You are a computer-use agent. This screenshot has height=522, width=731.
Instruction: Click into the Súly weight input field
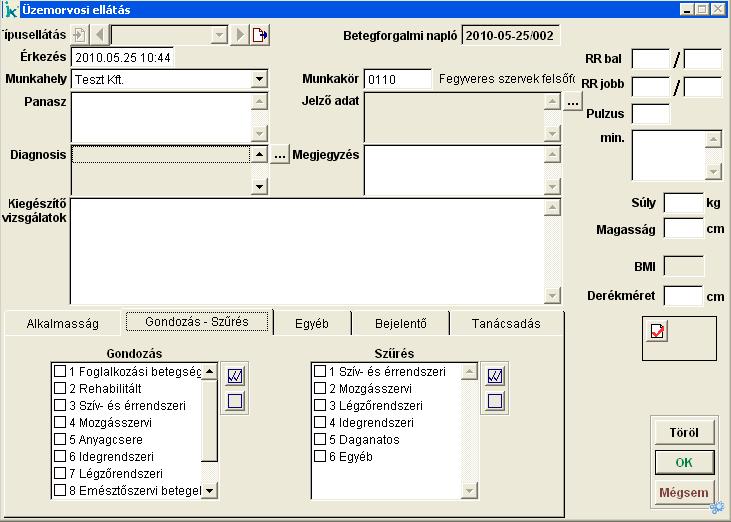coord(683,203)
